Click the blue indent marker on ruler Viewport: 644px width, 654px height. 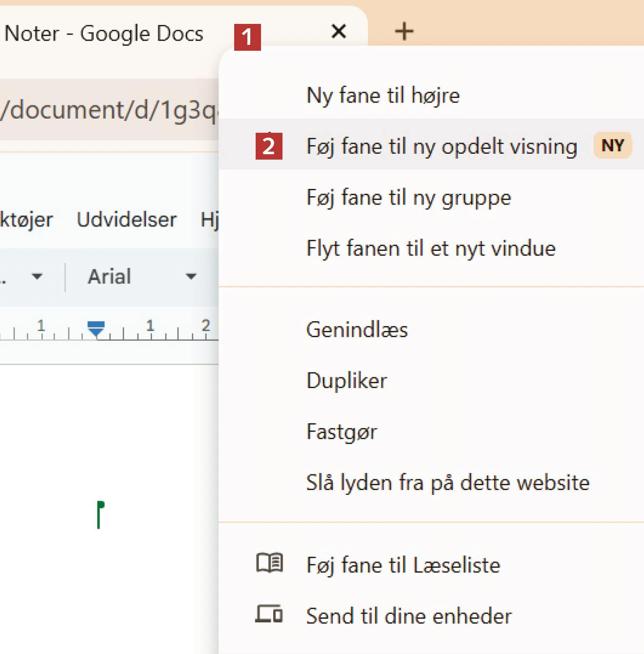tap(96, 328)
